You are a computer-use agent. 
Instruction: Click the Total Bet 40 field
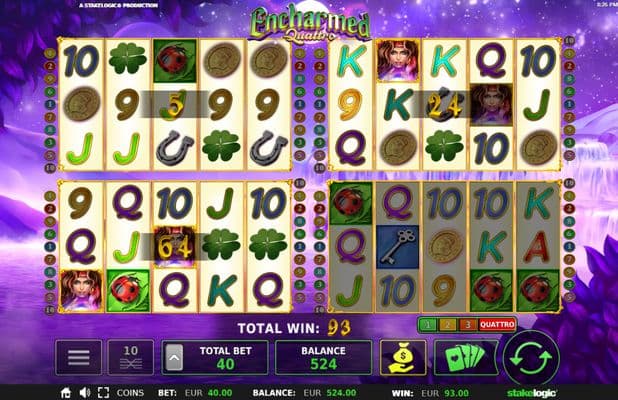tap(215, 357)
